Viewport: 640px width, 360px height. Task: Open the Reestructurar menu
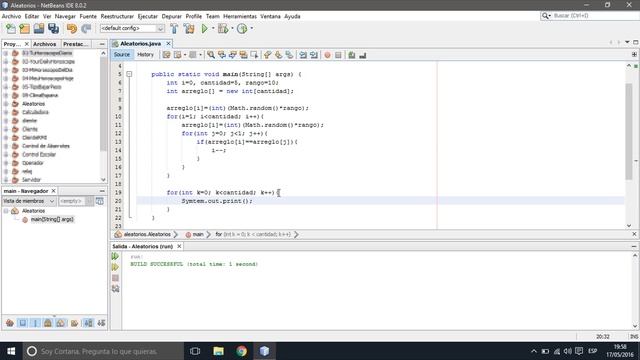[117, 16]
